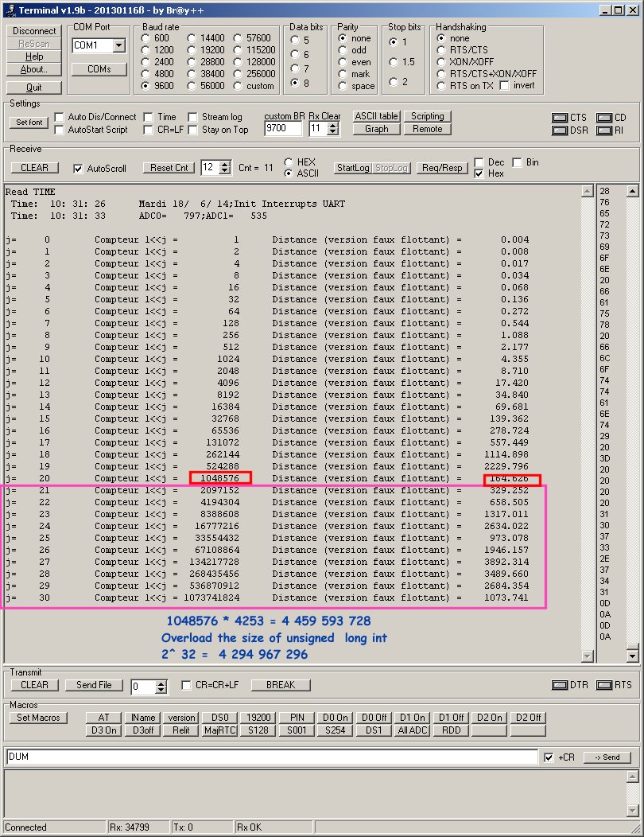Image resolution: width=644 pixels, height=837 pixels.
Task: Click the Req/Resp button
Action: (442, 168)
